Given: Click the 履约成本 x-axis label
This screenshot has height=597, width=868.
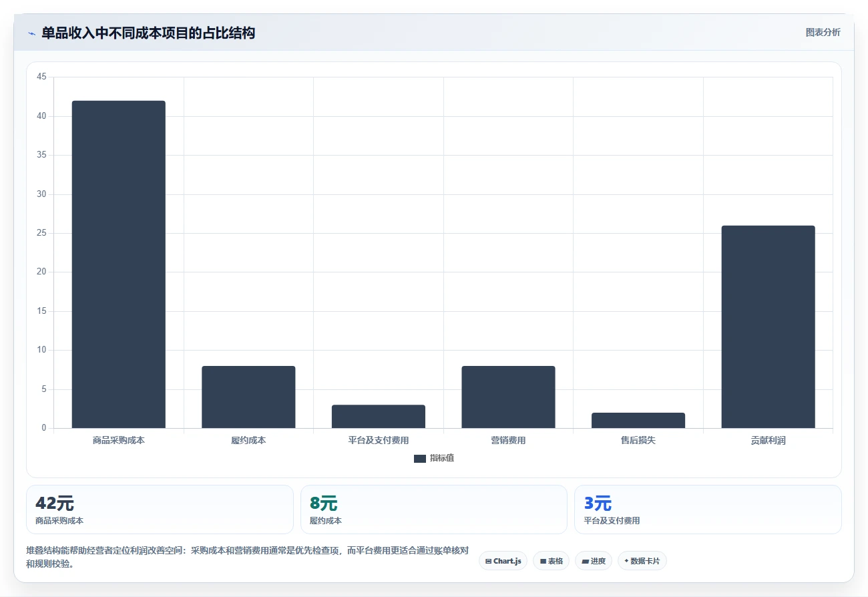Looking at the screenshot, I should tap(248, 441).
